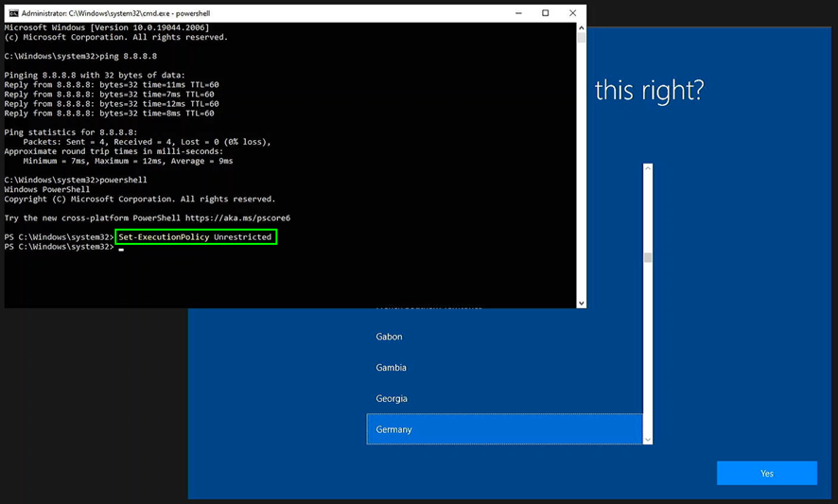The image size is (838, 504).
Task: Click the cmd icon in the title bar
Action: click(x=13, y=13)
